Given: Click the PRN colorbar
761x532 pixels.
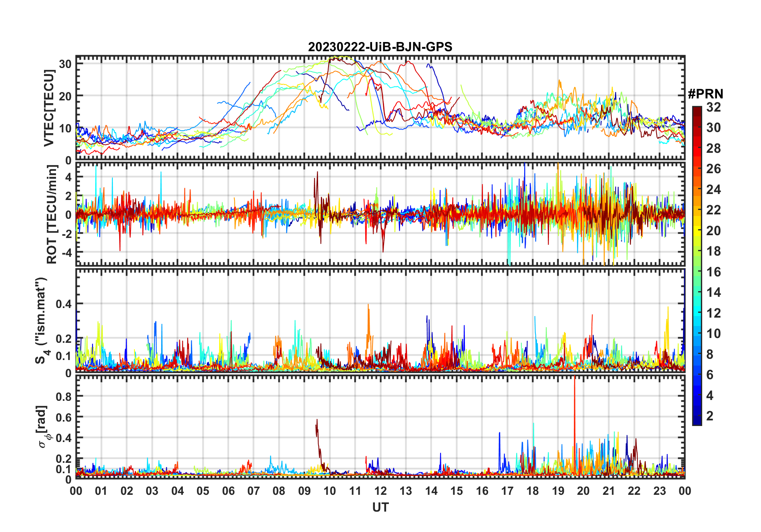Looking at the screenshot, I should click(697, 266).
